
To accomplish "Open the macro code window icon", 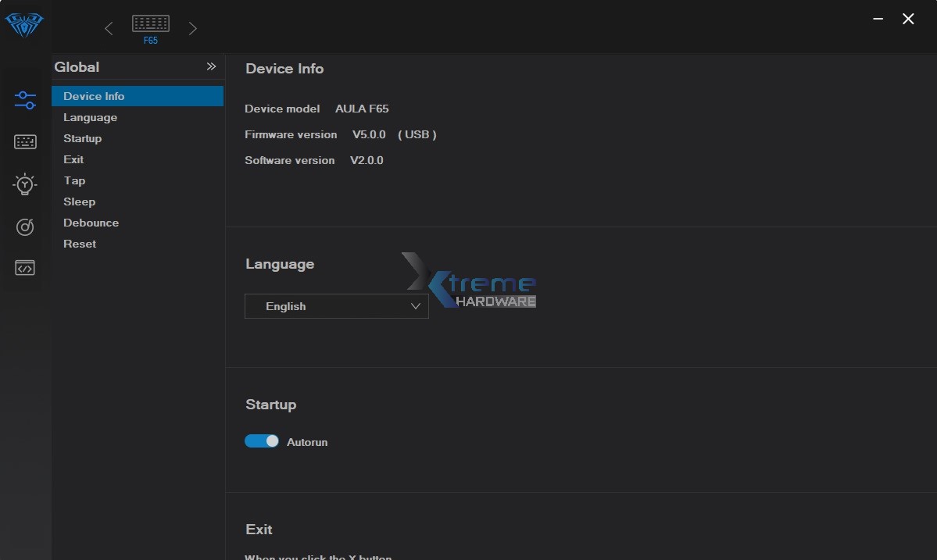I will pyautogui.click(x=25, y=268).
